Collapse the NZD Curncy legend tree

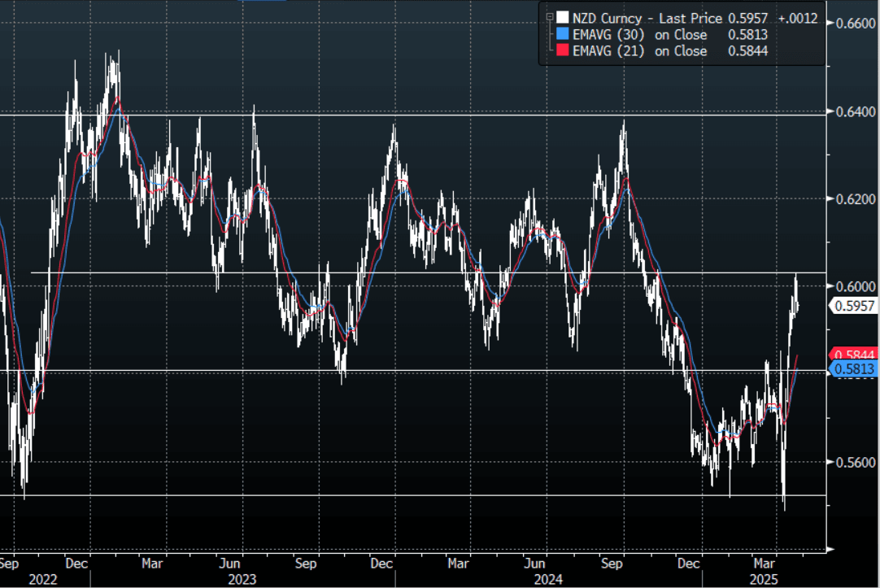pyautogui.click(x=549, y=17)
